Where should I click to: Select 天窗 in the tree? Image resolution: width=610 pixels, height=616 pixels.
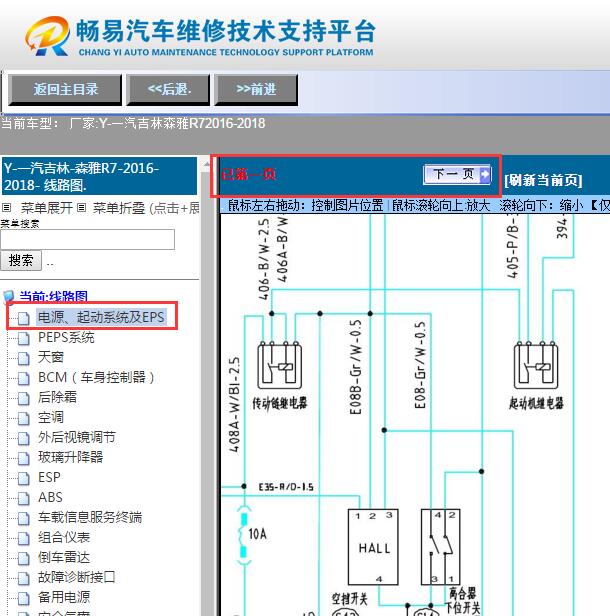point(51,358)
